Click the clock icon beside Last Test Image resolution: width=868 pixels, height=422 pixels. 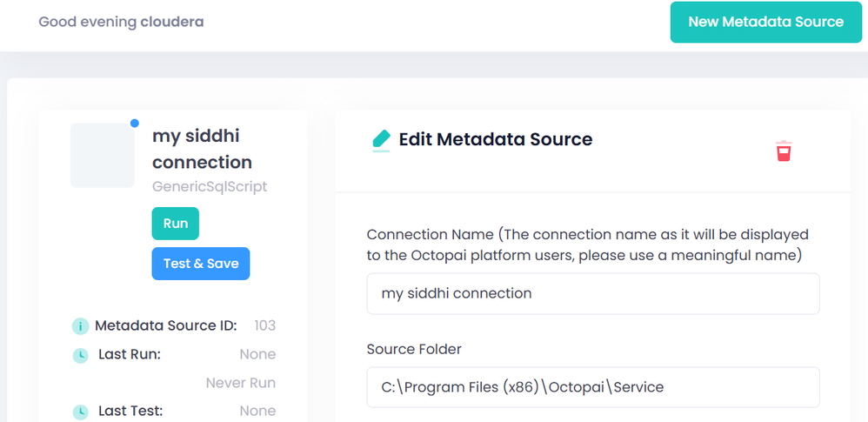(80, 412)
